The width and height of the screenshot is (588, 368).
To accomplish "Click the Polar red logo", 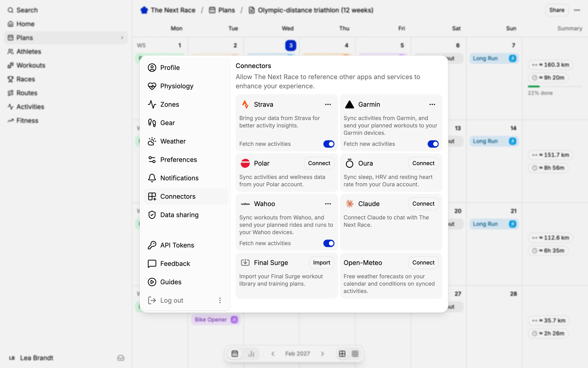I will pyautogui.click(x=245, y=163).
